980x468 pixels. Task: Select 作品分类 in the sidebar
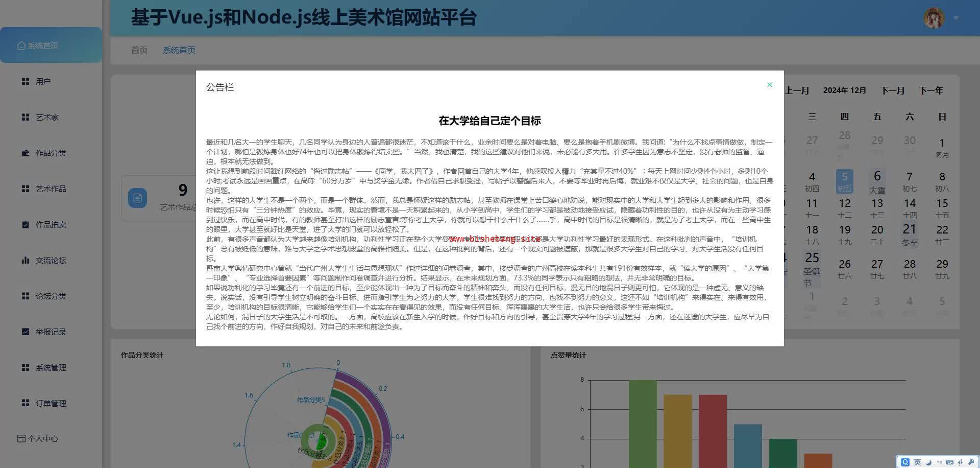[51, 153]
